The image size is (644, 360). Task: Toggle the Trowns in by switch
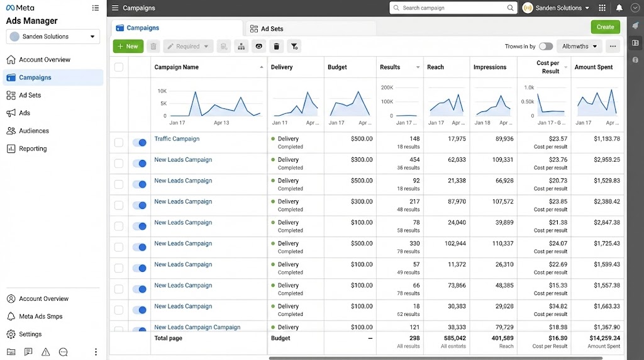point(546,47)
